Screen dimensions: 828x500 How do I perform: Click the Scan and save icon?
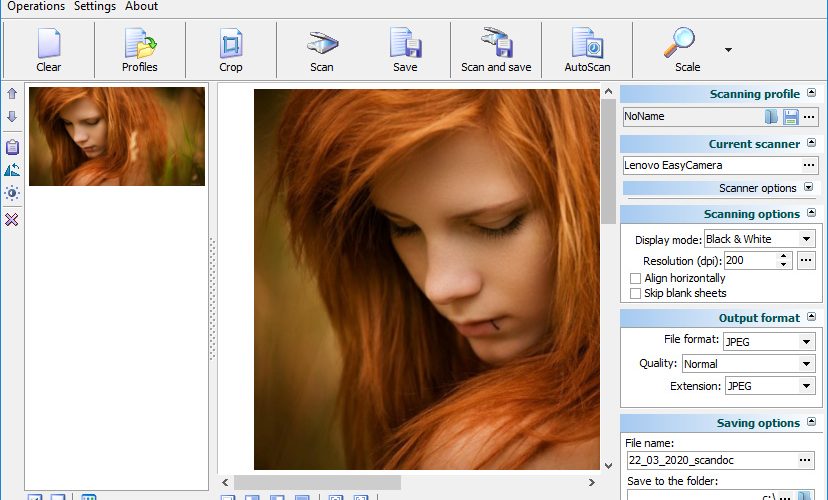point(496,50)
